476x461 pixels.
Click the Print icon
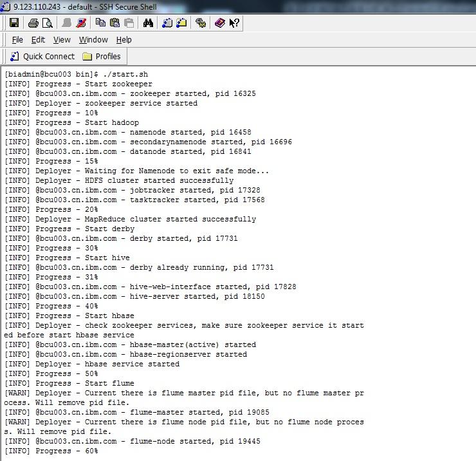pos(33,23)
